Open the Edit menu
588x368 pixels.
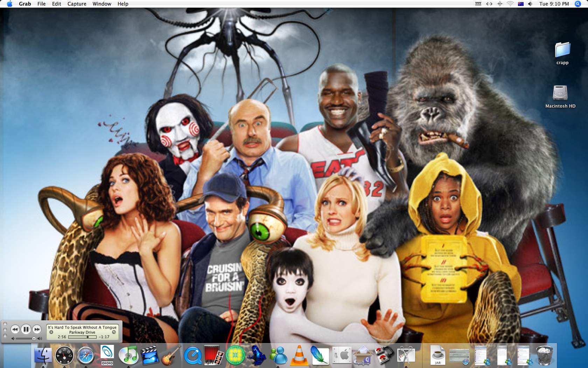[x=56, y=4]
